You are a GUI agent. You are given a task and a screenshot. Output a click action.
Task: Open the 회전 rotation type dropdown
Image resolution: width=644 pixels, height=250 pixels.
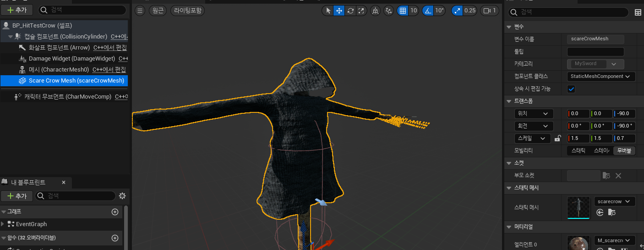click(534, 126)
